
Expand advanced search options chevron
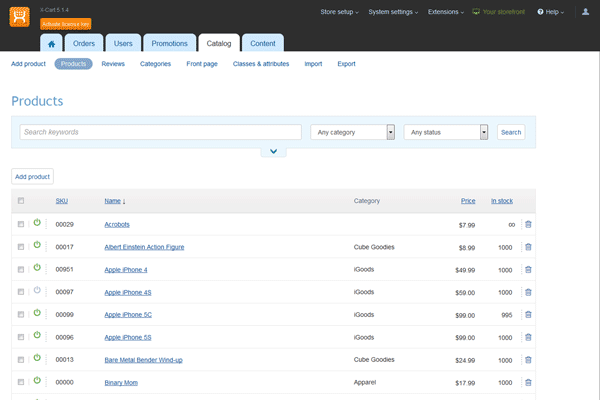pos(272,152)
